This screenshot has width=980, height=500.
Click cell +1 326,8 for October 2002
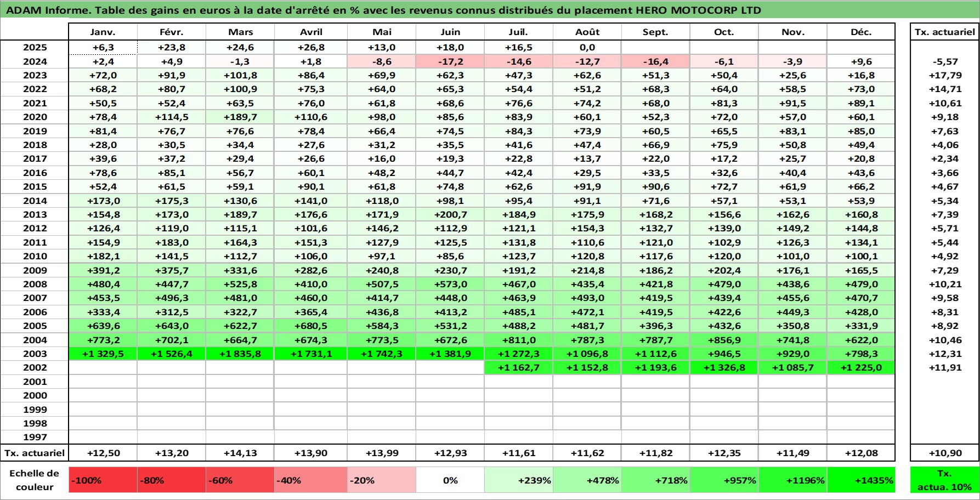(724, 367)
